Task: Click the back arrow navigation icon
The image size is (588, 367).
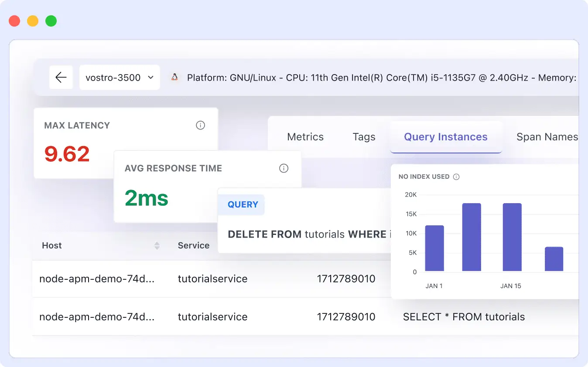Action: point(61,77)
